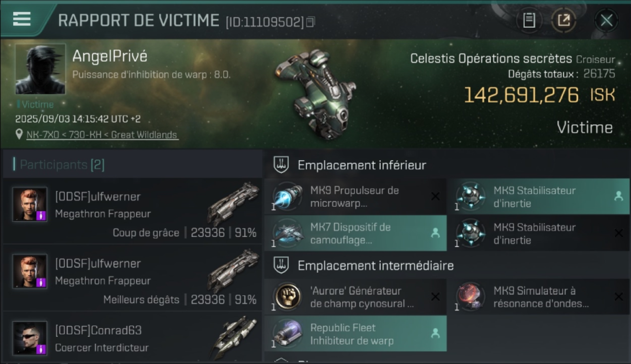Select ulfwerner Coup de grâce participant entry

[x=133, y=211]
